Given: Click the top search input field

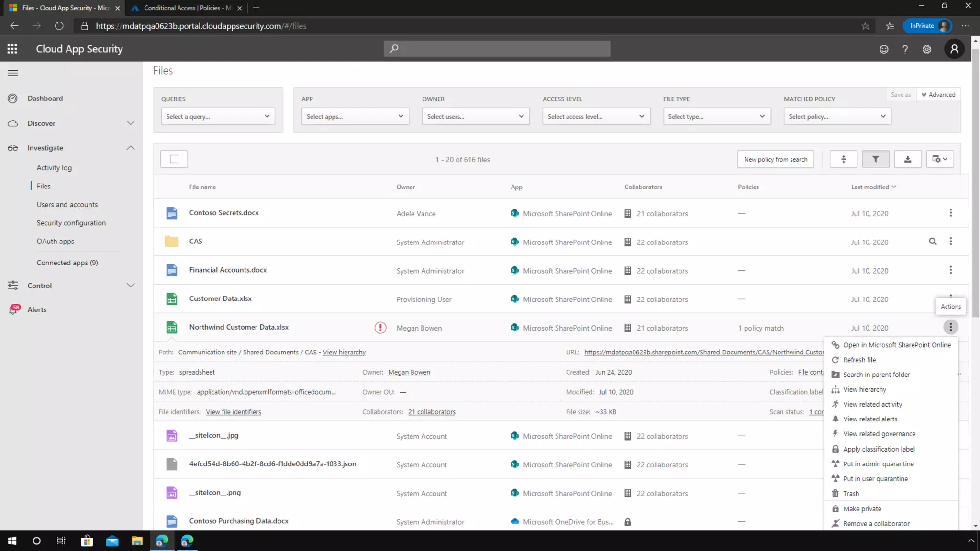Looking at the screenshot, I should [497, 49].
